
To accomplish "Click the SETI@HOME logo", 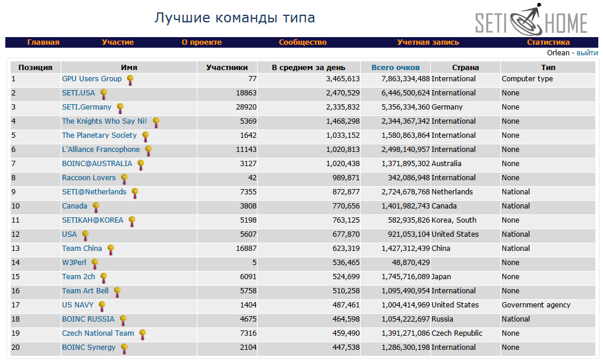I will pyautogui.click(x=532, y=19).
